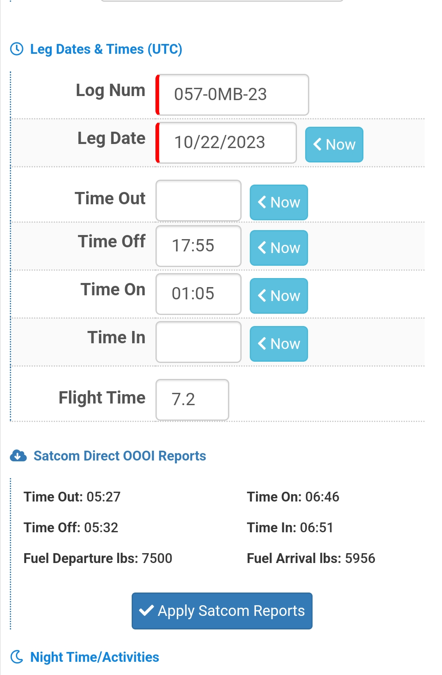
Task: Click the moon icon beside Night Time/Activities
Action: 17,657
